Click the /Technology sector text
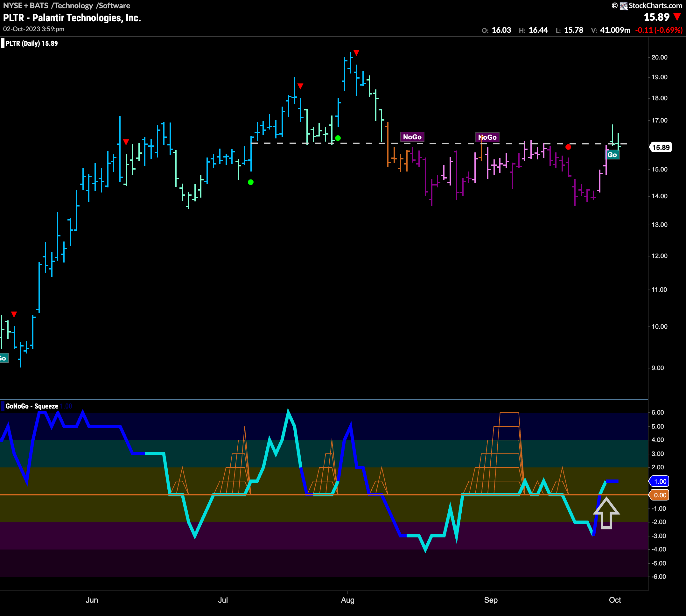The width and height of the screenshot is (686, 616). tap(72, 5)
